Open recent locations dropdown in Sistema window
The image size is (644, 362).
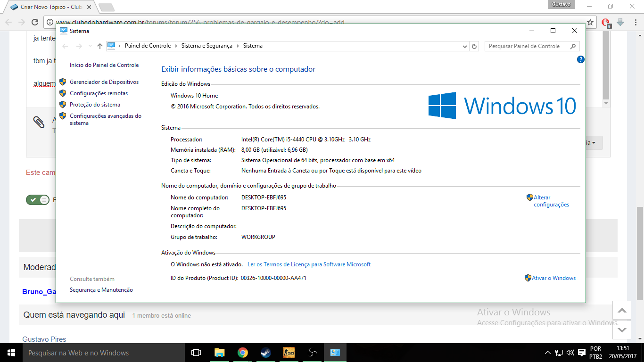pos(89,46)
